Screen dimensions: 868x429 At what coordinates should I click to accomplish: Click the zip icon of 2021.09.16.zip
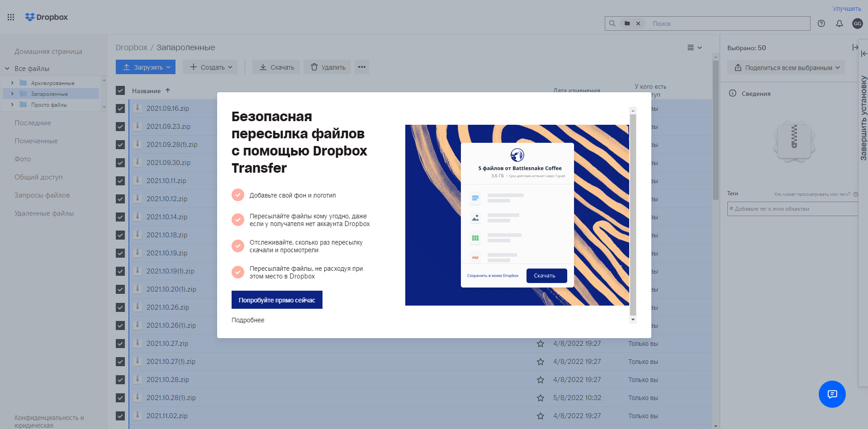tap(138, 108)
